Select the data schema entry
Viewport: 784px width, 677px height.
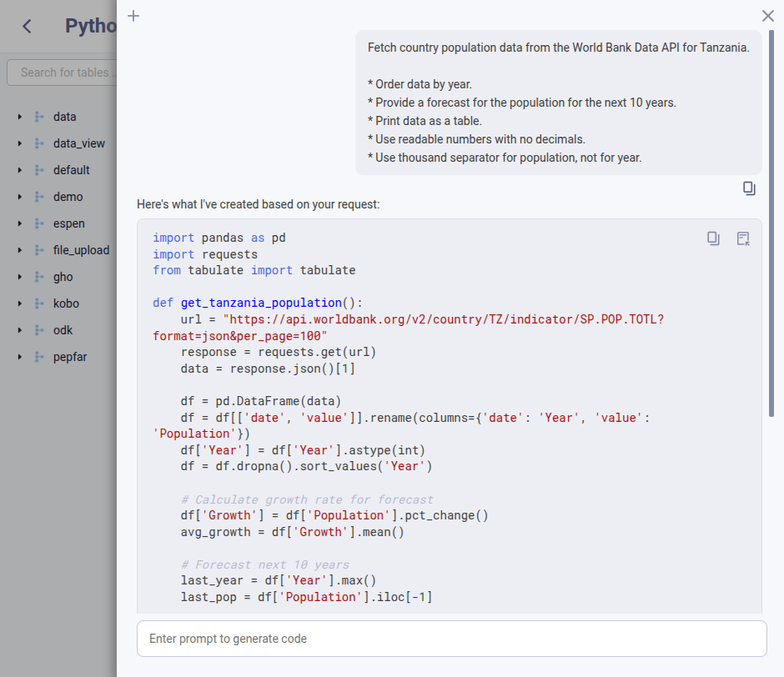66,117
